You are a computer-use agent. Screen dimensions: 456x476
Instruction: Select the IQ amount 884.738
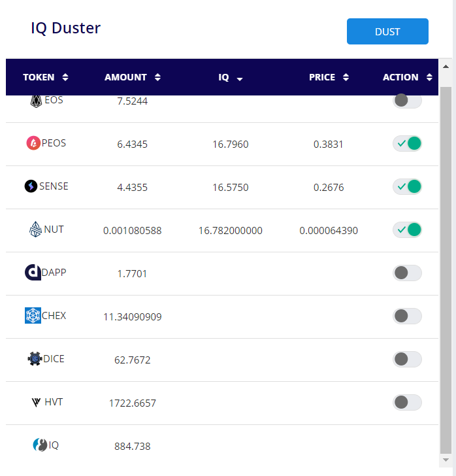point(132,446)
